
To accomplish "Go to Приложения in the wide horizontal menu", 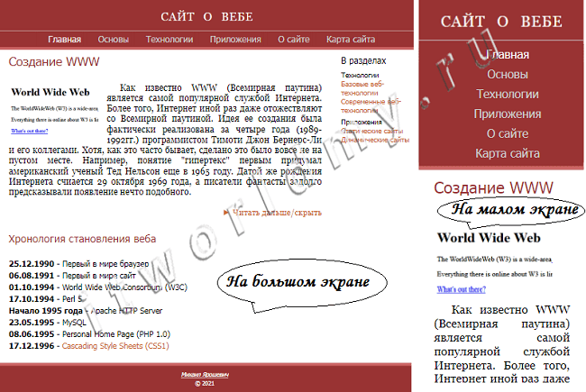I will pos(235,40).
